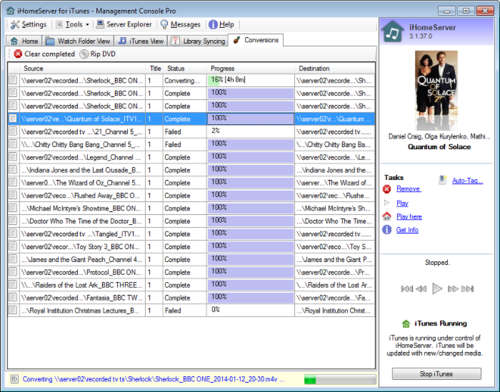Click the Remove task link
Viewport: 500px width, 392px height.
408,189
